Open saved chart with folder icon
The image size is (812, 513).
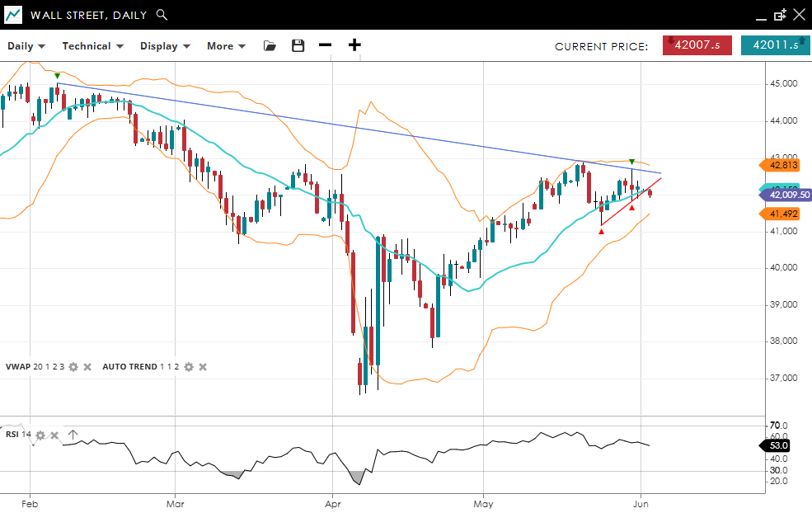pyautogui.click(x=270, y=46)
